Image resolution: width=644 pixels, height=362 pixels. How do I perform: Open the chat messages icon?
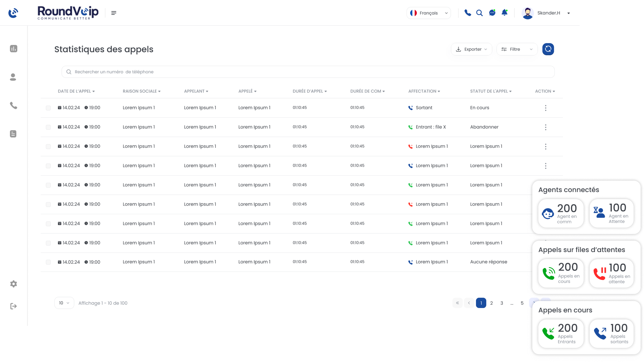pyautogui.click(x=492, y=13)
